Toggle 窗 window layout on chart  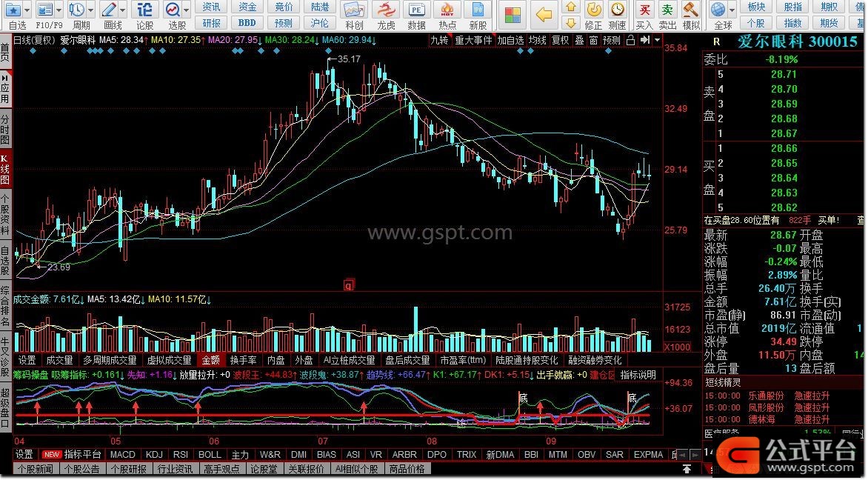click(x=593, y=40)
